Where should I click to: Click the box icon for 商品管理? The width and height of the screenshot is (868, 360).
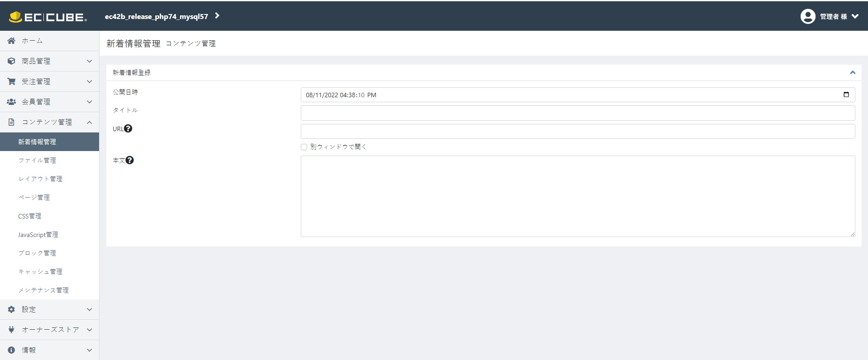pyautogui.click(x=11, y=61)
